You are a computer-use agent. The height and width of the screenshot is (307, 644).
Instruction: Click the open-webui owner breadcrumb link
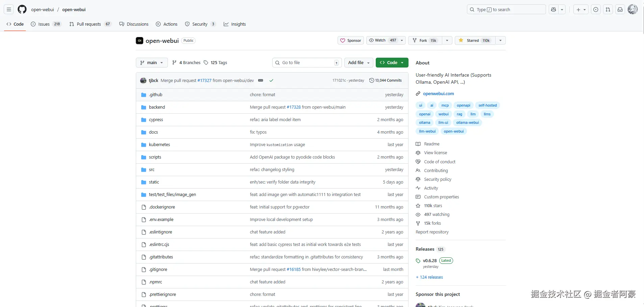tap(43, 9)
